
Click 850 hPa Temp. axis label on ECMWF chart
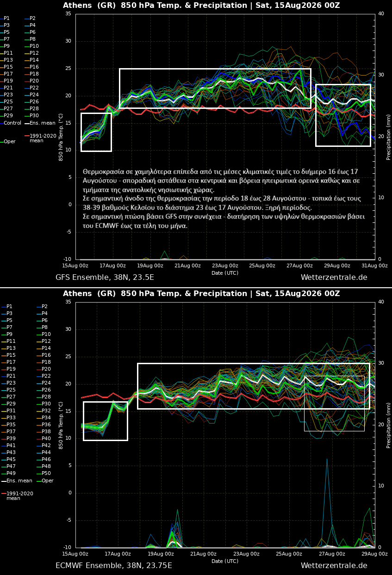(x=61, y=425)
